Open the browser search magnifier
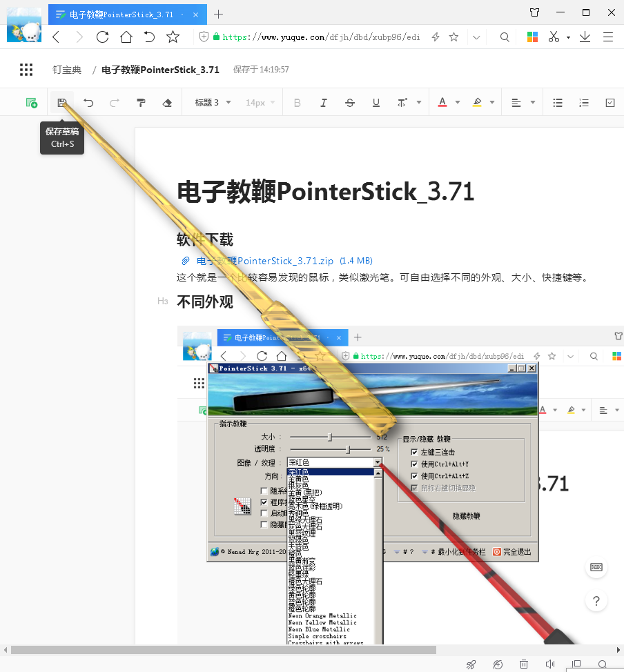Image resolution: width=624 pixels, height=672 pixels. 505,37
